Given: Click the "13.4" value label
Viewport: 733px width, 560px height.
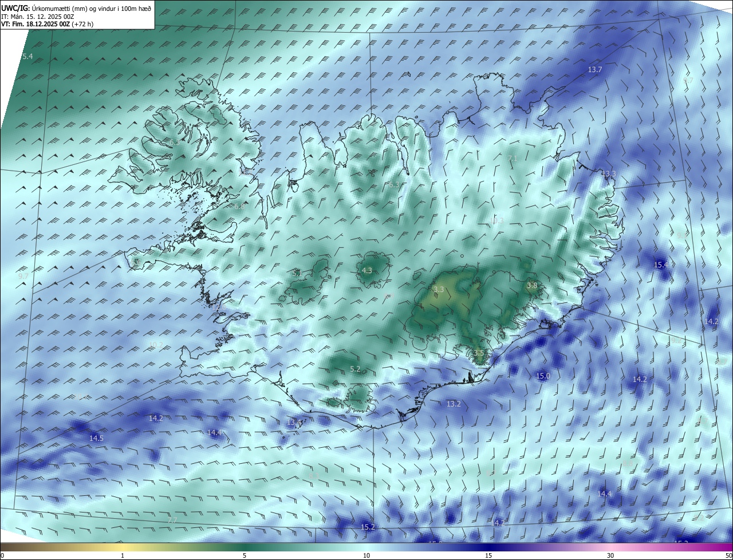Looking at the screenshot, I should click(294, 423).
